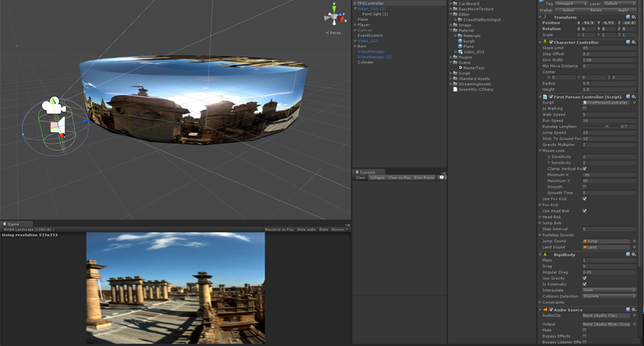This screenshot has width=644, height=346.
Task: Select the MasterTest Unity scene icon
Action: click(460, 68)
